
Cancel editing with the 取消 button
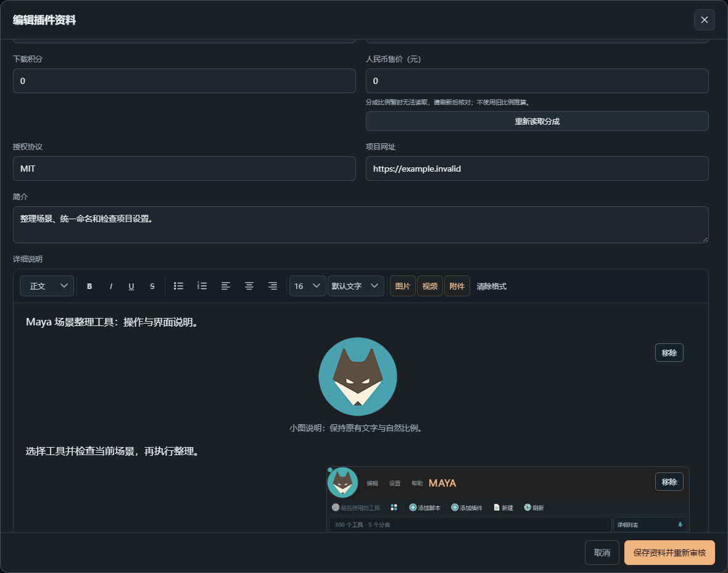602,553
